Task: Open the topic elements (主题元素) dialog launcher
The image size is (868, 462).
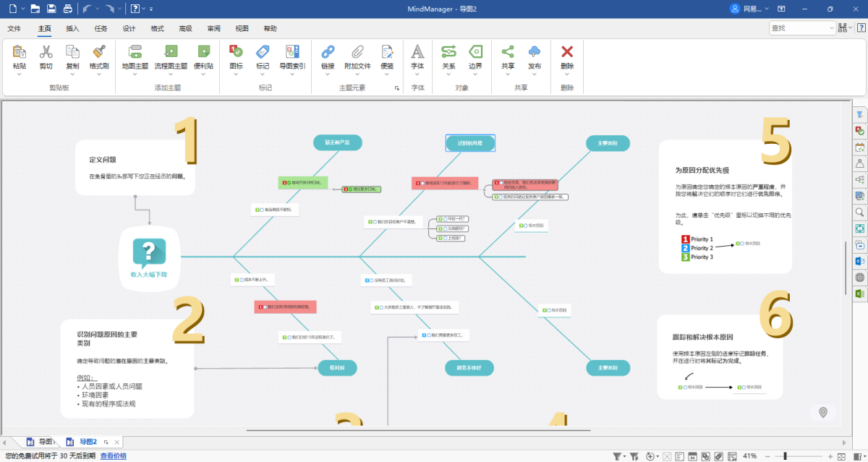Action: [x=396, y=88]
